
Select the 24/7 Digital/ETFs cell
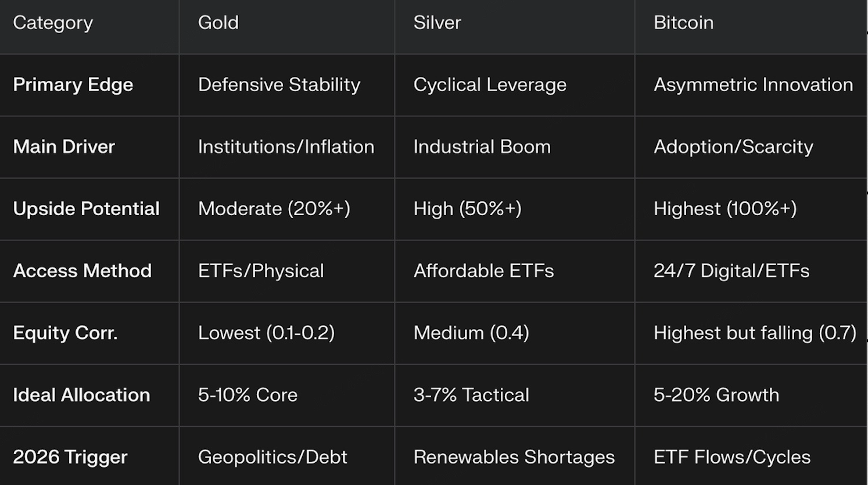[731, 271]
